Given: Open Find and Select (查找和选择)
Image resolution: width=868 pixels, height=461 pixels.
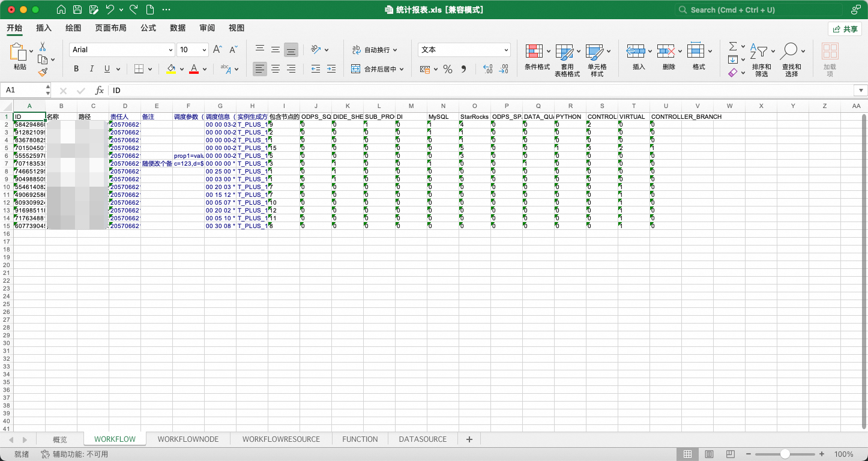Looking at the screenshot, I should [792, 59].
